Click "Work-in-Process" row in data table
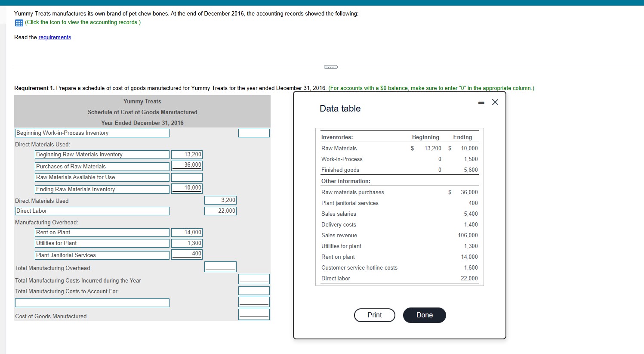 click(400, 159)
